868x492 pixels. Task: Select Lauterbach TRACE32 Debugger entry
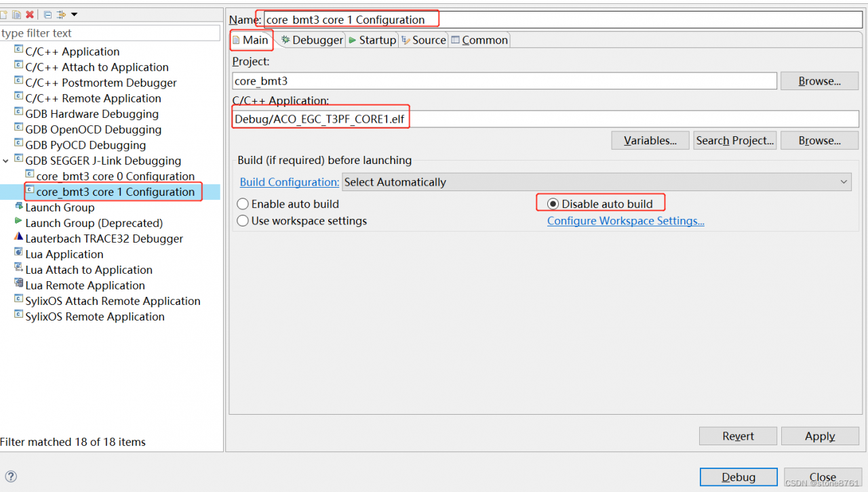104,239
